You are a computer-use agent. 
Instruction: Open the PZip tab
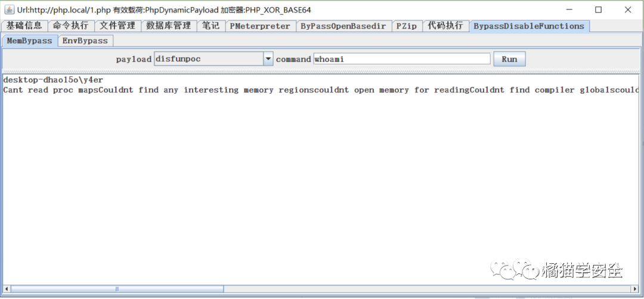pos(407,26)
